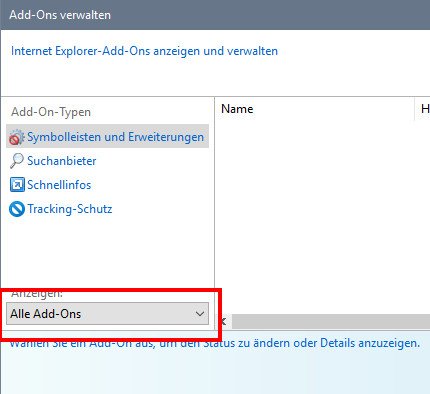430x394 pixels.
Task: Click the horizontal scrollbar left arrow
Action: coord(223,321)
